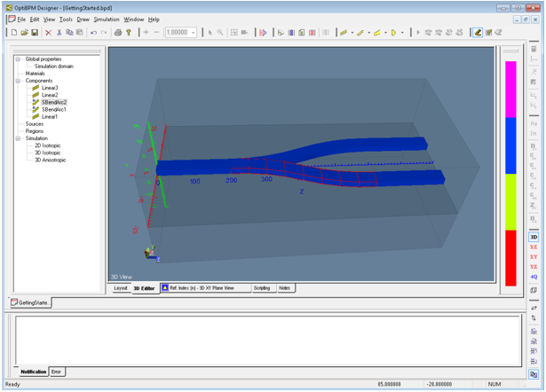Click the magenta color band in legend
Image resolution: width=546 pixels, height=392 pixels.
[510, 89]
